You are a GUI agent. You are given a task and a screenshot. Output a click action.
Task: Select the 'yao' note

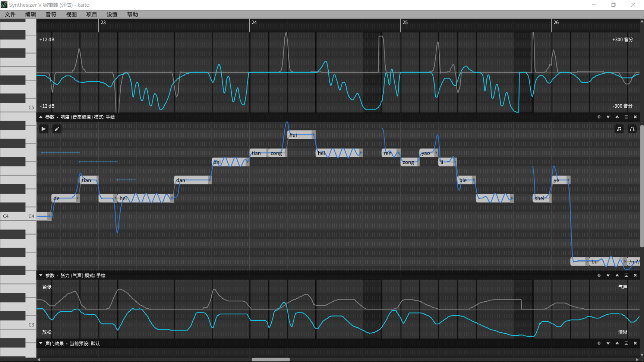tap(429, 153)
